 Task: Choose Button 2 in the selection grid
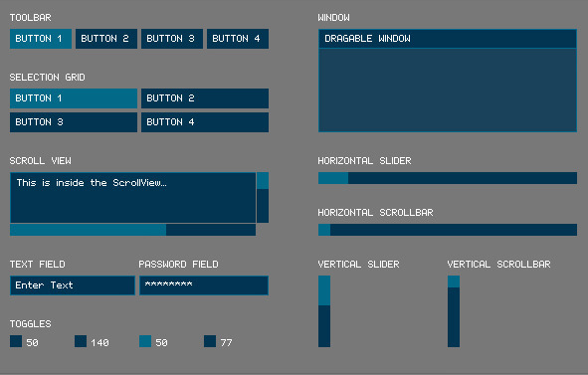[x=205, y=98]
